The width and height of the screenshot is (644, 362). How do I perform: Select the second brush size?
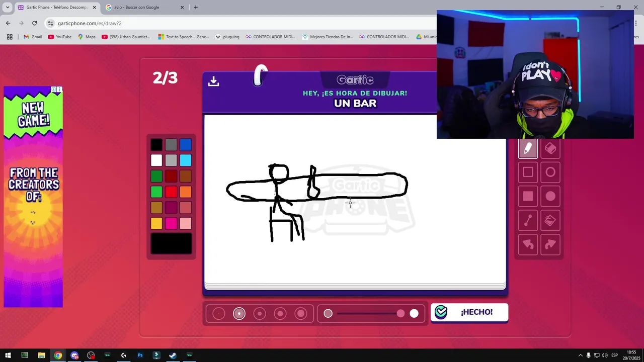point(239,314)
